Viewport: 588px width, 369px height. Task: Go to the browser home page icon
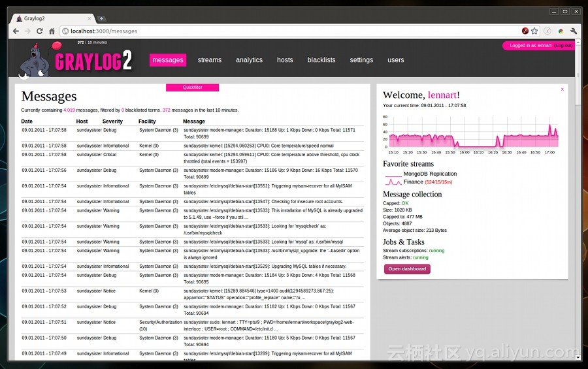(x=52, y=31)
